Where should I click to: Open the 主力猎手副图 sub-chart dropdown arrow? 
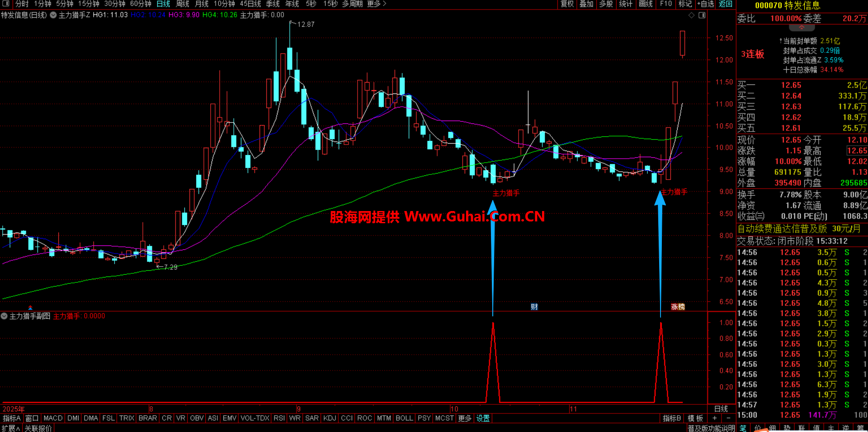coord(5,316)
